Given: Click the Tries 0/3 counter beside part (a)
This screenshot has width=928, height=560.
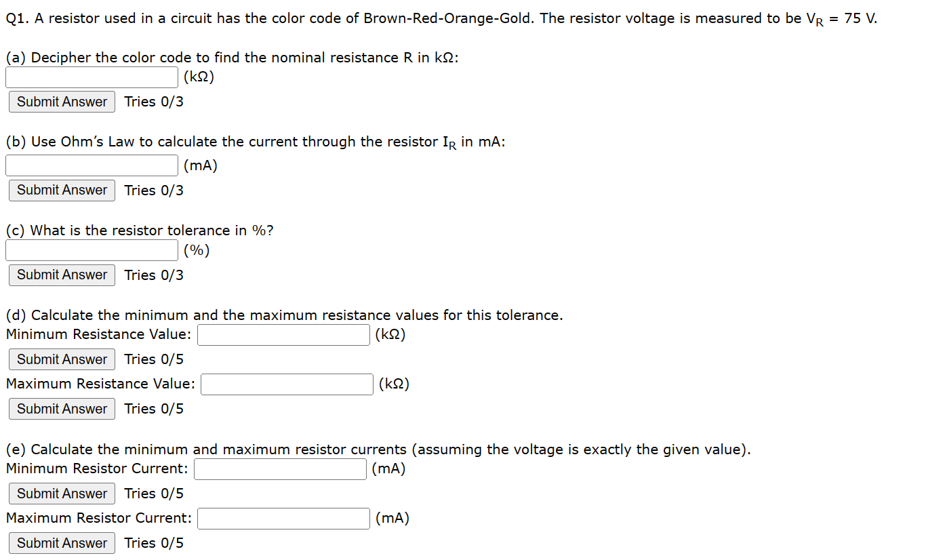Looking at the screenshot, I should (x=153, y=101).
